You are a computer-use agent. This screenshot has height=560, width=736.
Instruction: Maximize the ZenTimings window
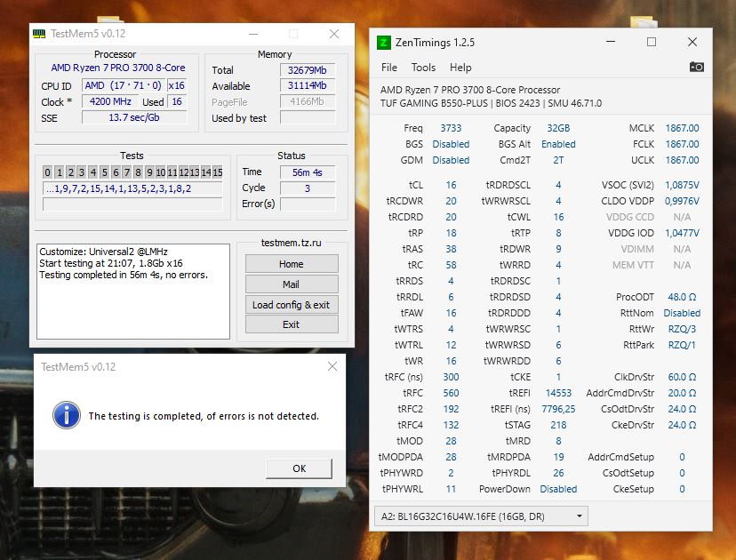tap(652, 42)
